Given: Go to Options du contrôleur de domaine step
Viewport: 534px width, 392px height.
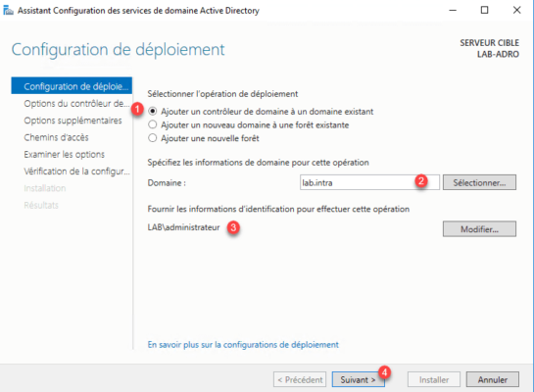Looking at the screenshot, I should 76,104.
